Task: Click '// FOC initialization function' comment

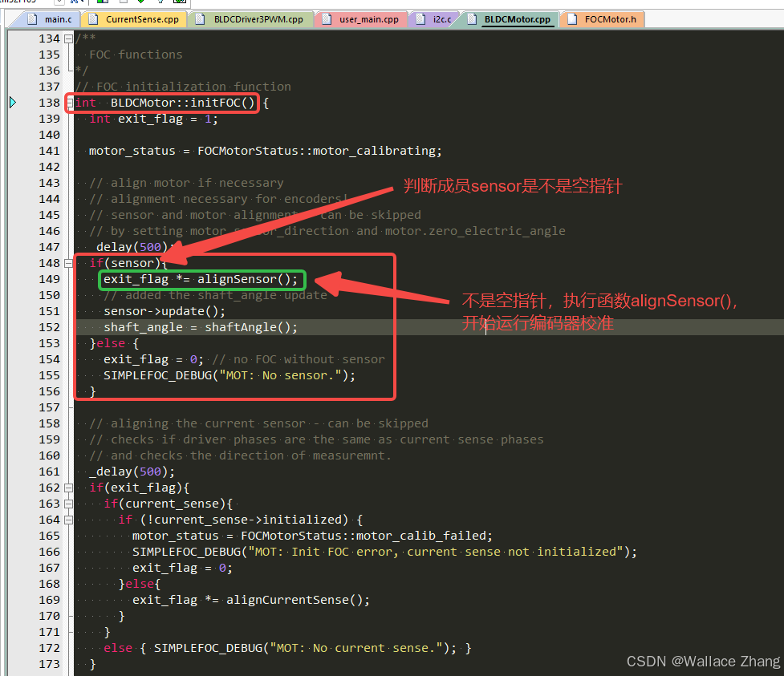Action: 183,87
